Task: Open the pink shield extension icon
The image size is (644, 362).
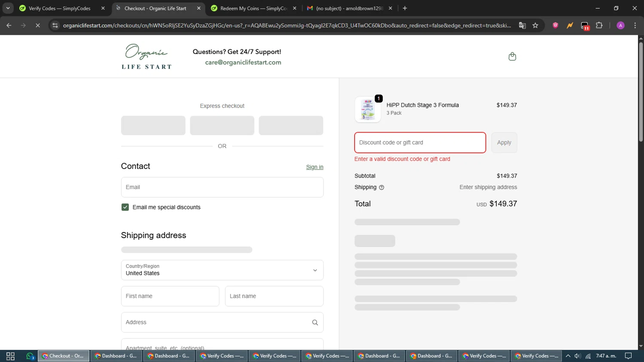Action: click(x=555, y=26)
